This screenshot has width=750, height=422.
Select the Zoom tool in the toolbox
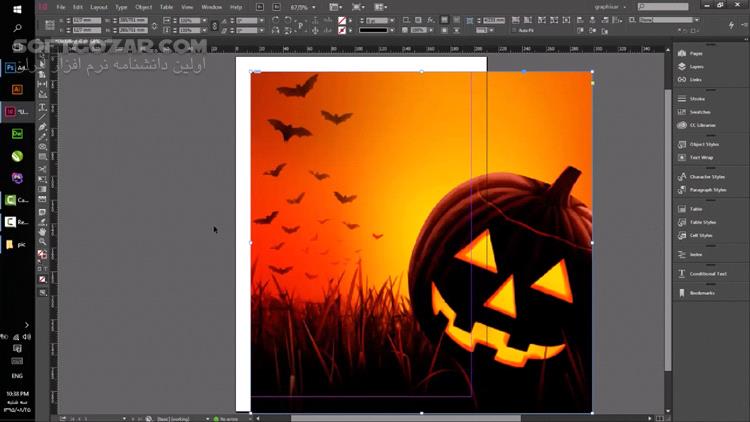43,242
